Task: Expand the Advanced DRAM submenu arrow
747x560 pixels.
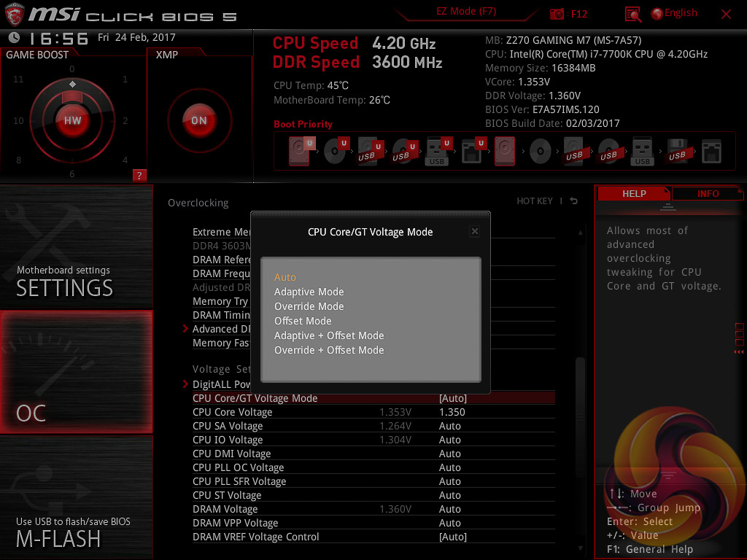Action: (186, 329)
